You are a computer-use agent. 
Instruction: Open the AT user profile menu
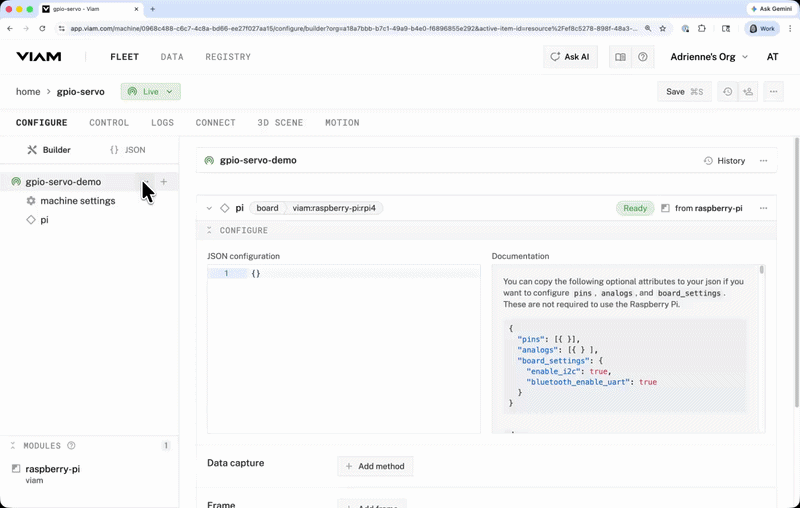pos(772,57)
